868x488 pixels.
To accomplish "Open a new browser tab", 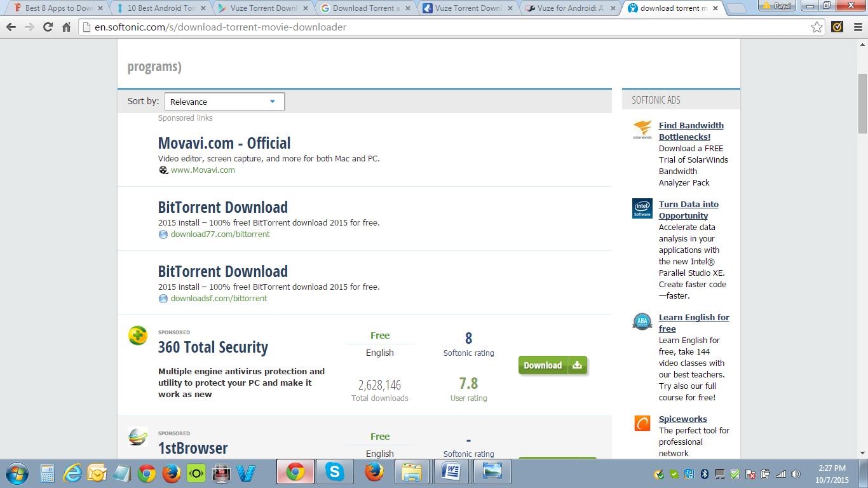I will tap(736, 9).
